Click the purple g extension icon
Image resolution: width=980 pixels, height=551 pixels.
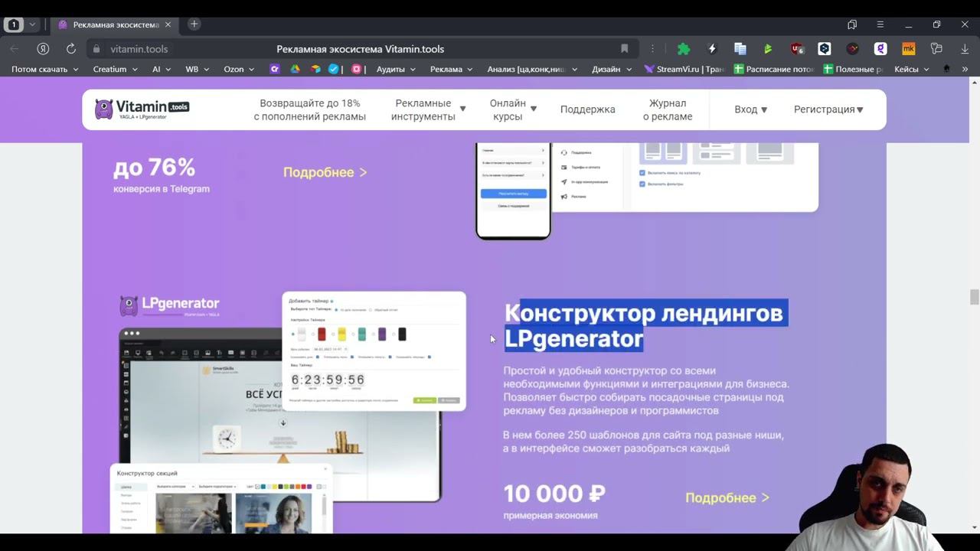880,49
